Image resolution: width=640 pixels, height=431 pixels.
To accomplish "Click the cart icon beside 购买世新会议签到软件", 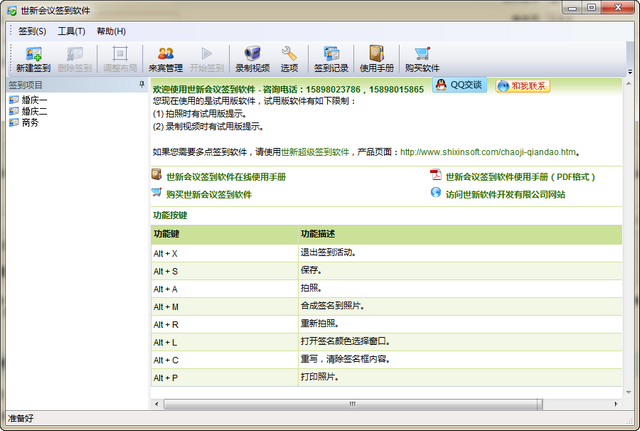I will [156, 192].
